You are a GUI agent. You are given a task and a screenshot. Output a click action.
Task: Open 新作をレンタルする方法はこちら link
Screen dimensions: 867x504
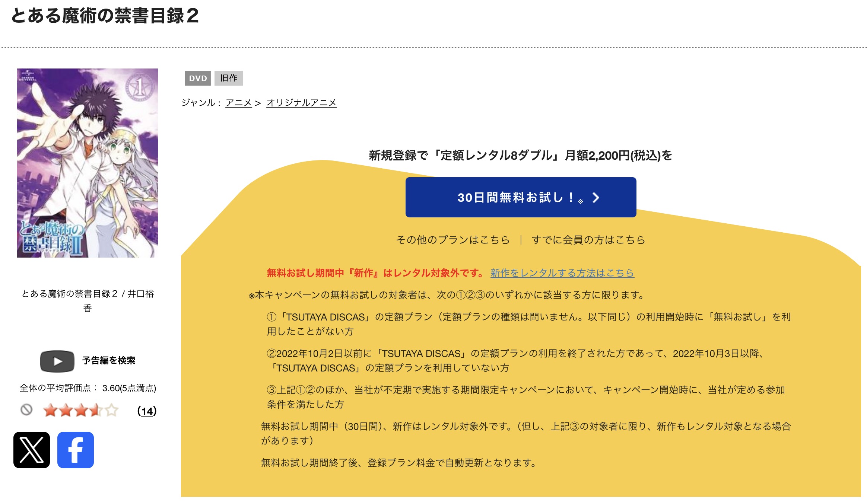click(562, 273)
